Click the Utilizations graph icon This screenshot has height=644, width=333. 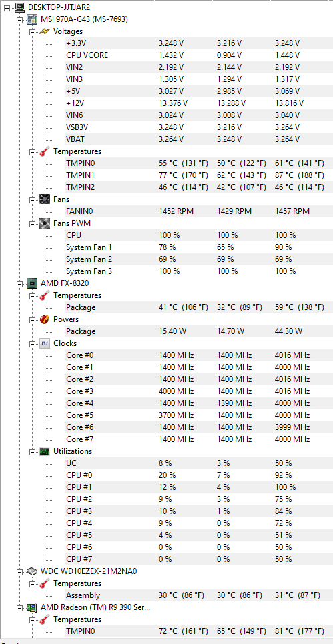(x=45, y=452)
